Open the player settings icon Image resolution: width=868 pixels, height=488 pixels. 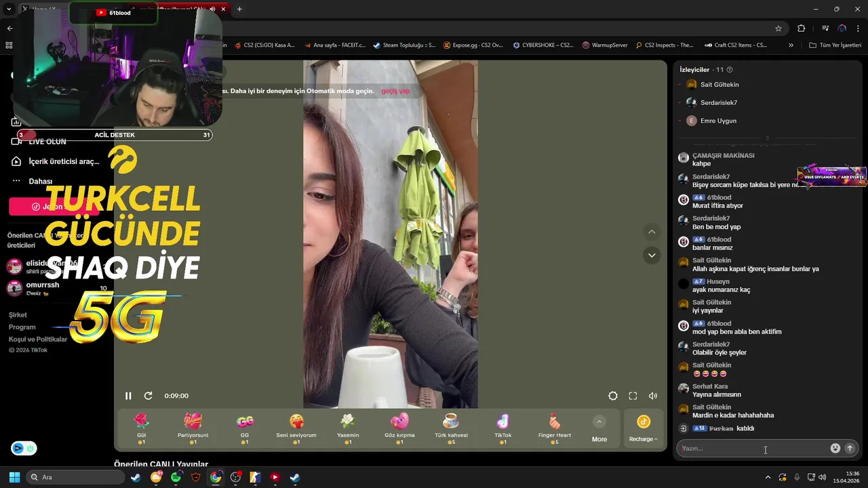coord(613,396)
